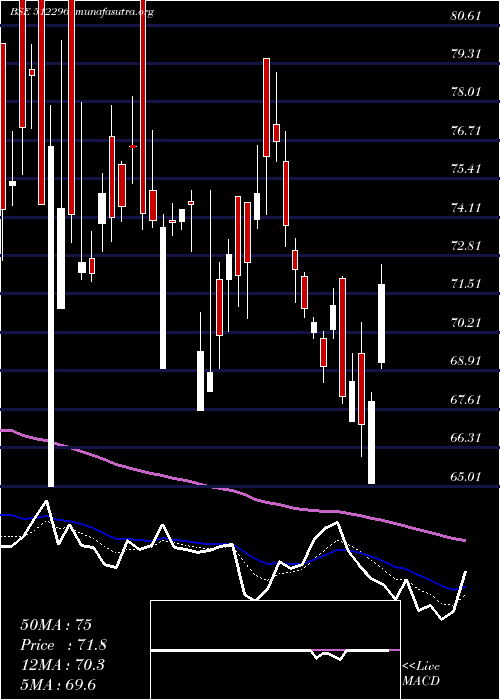Click the 66.31 price axis label
This screenshot has height=700, width=500.
point(466,438)
